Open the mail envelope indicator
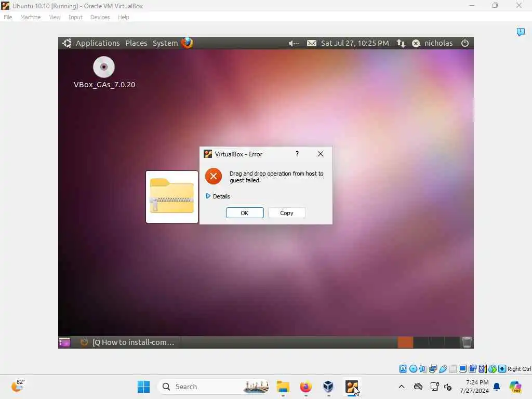 point(312,43)
